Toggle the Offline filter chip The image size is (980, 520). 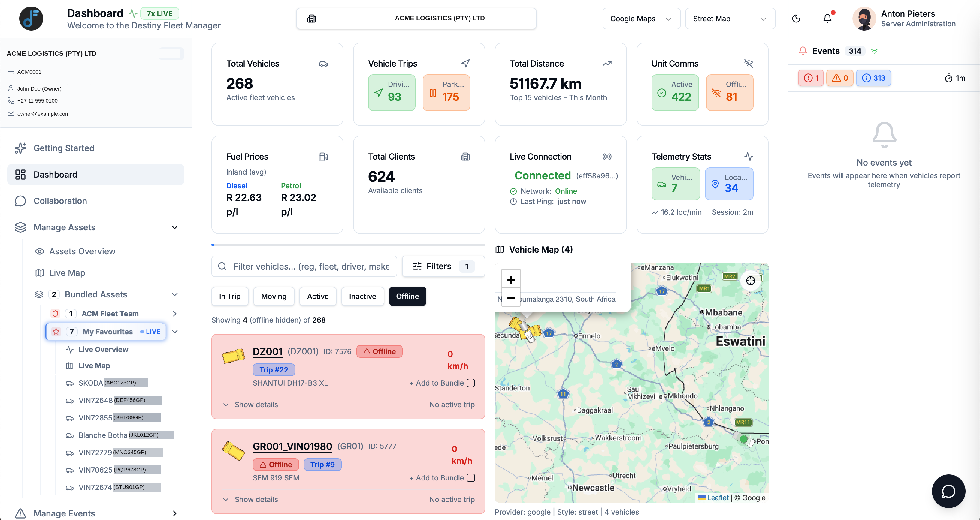pyautogui.click(x=407, y=296)
